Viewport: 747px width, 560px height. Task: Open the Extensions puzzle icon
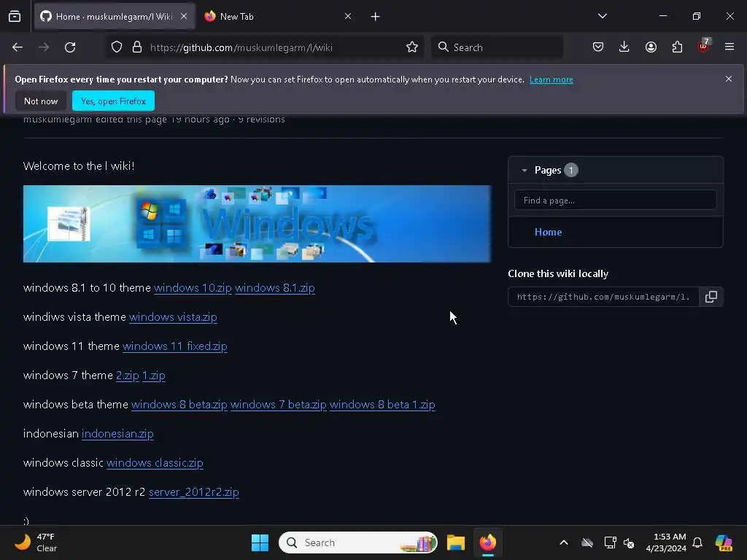tap(677, 47)
